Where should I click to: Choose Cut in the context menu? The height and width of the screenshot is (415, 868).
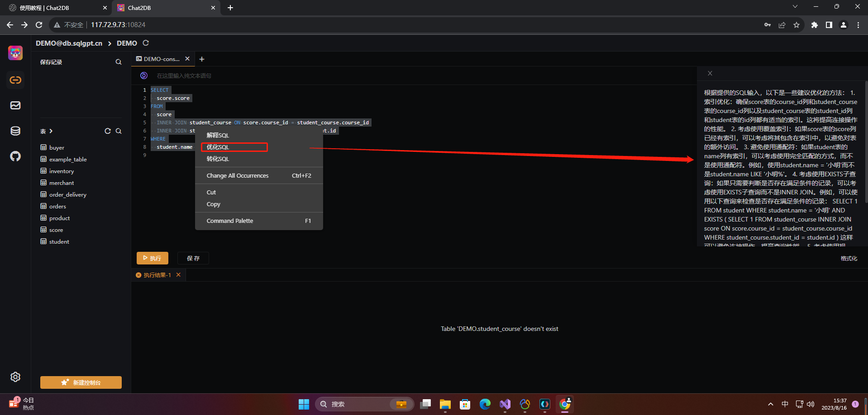pyautogui.click(x=259, y=192)
